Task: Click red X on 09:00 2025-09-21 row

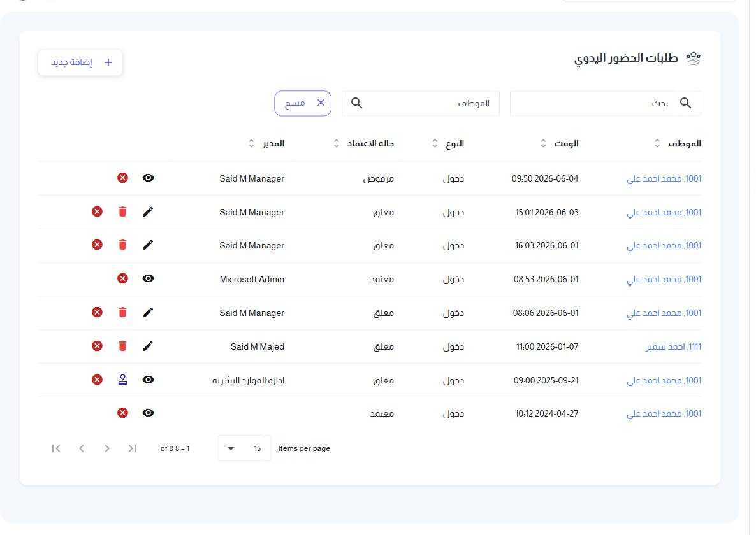Action: point(97,380)
